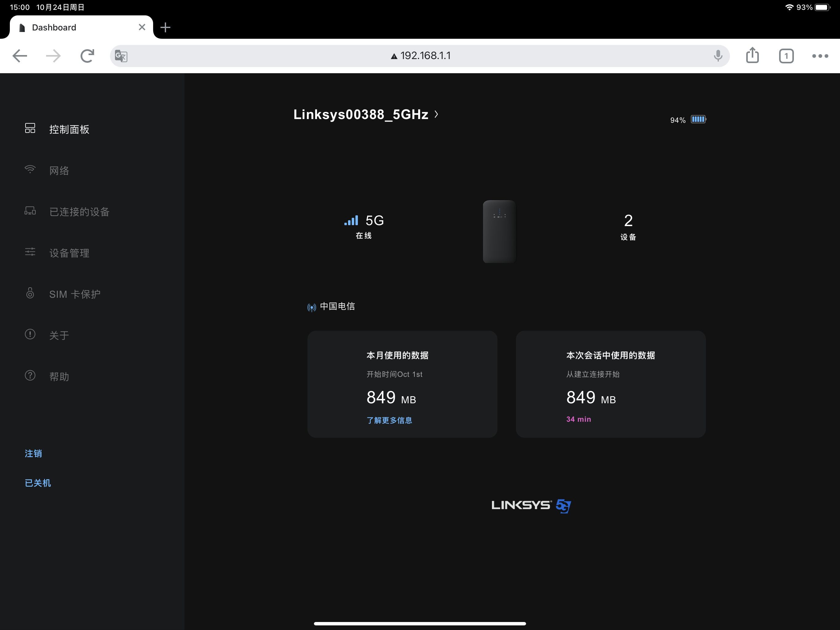Open 已连接的设备 devices icon
Image resolution: width=840 pixels, height=630 pixels.
[x=30, y=211]
